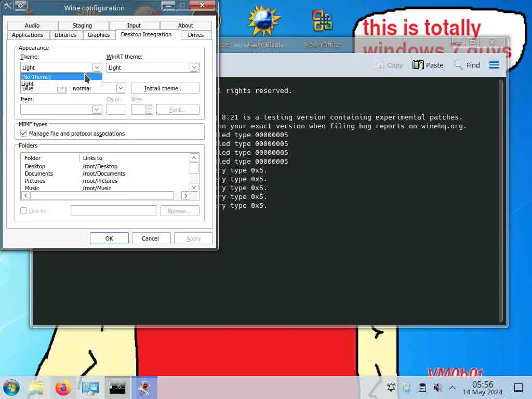
Task: Select Pictures folder row
Action: [x=105, y=181]
